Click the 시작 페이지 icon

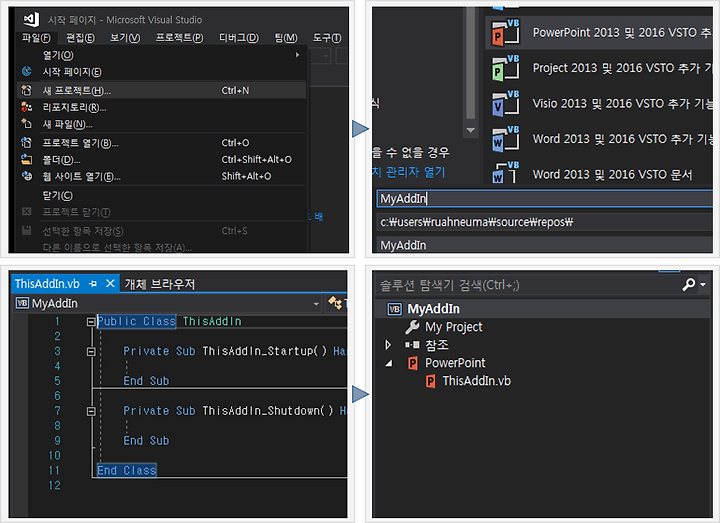coord(27,71)
